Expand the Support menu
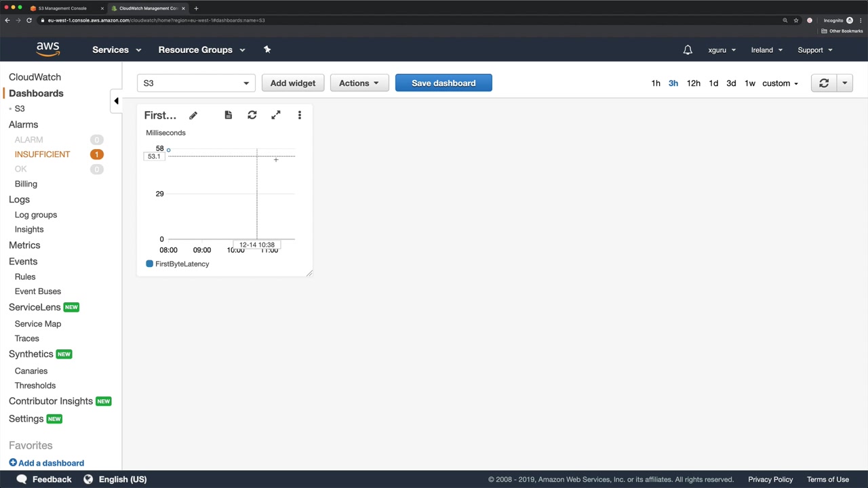Screen dimensions: 868x488 (x=815, y=50)
